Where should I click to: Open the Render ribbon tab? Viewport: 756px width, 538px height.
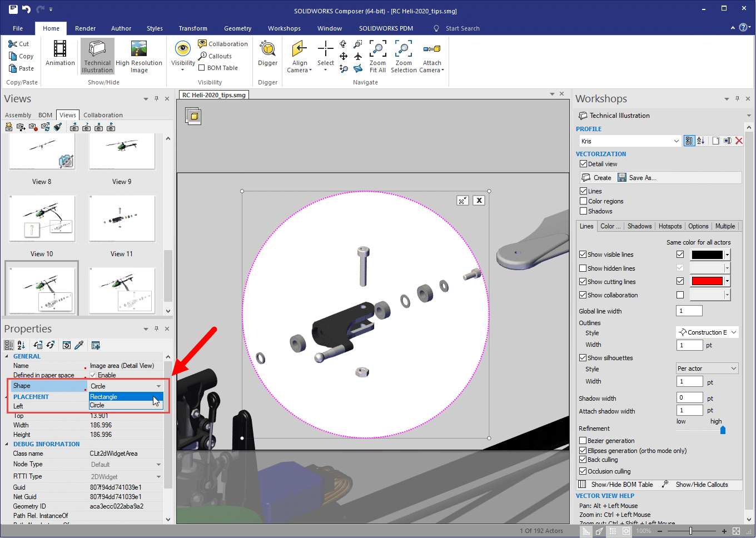coord(85,28)
